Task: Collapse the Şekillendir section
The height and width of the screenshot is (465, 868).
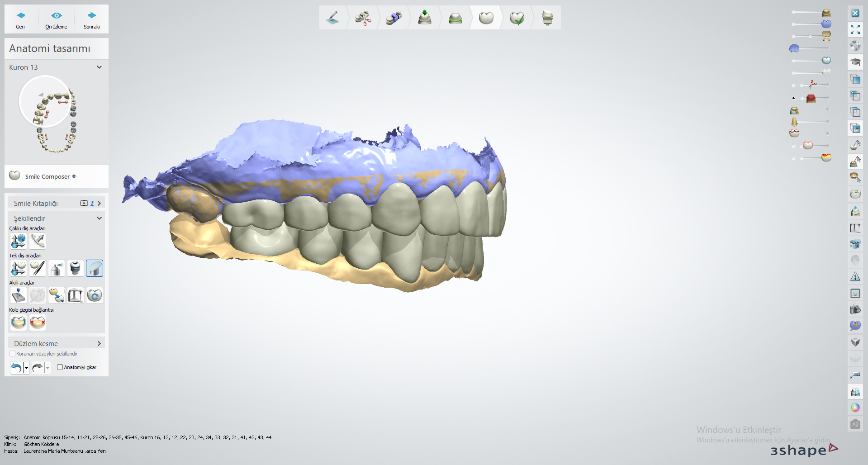Action: pyautogui.click(x=99, y=218)
